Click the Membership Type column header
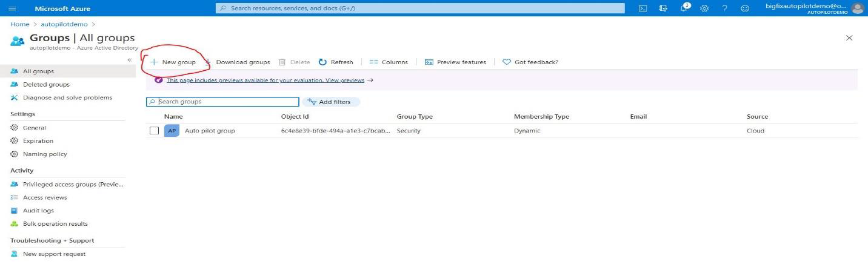 (x=541, y=116)
